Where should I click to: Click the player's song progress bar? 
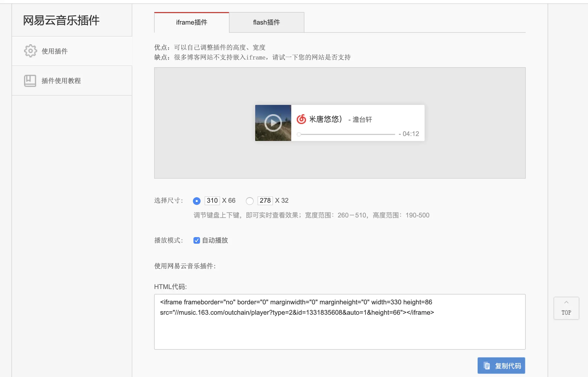click(x=347, y=134)
